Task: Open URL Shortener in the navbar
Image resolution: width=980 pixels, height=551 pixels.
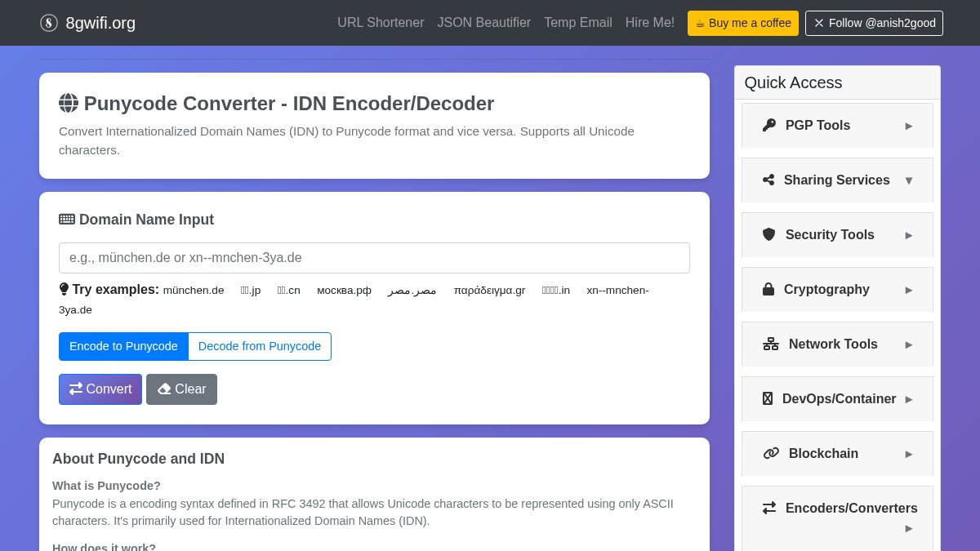Action: [381, 23]
